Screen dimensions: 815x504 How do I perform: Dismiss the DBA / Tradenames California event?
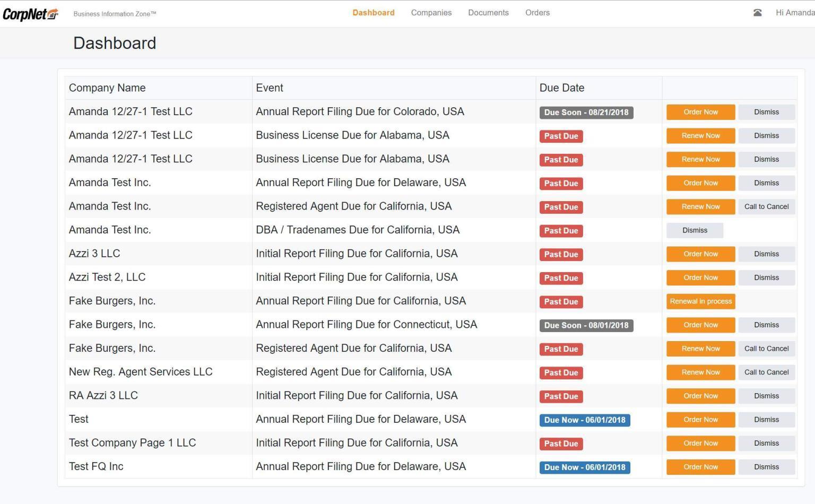click(695, 230)
